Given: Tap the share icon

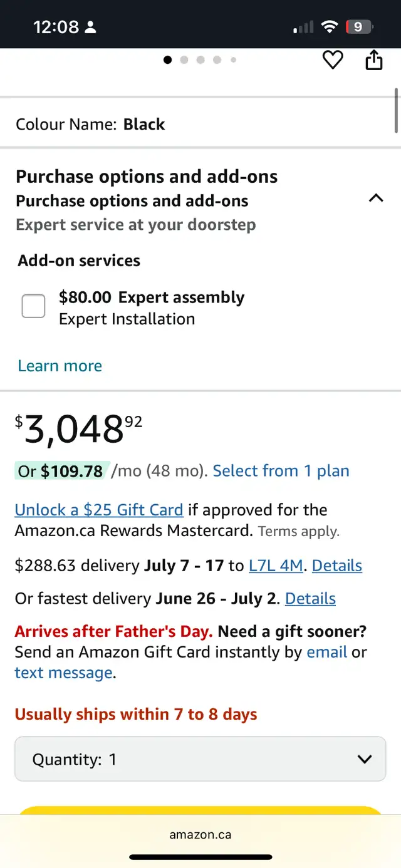Looking at the screenshot, I should pos(374,60).
